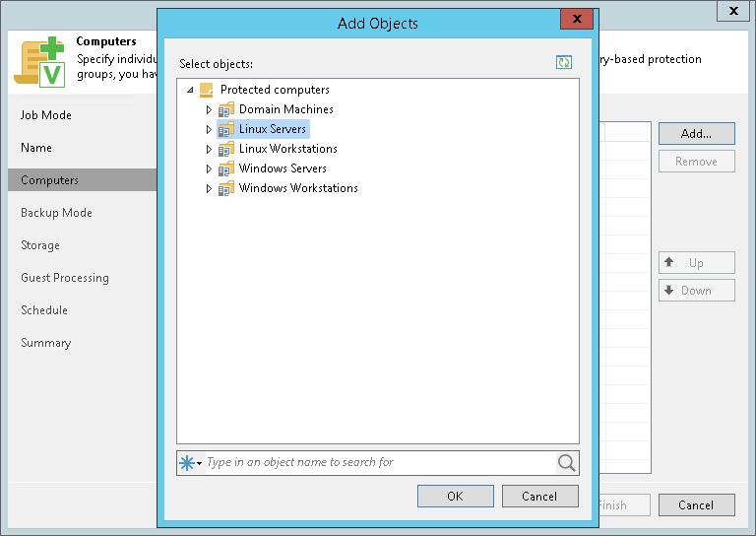Click the wizard's Computers header icon

click(40, 62)
